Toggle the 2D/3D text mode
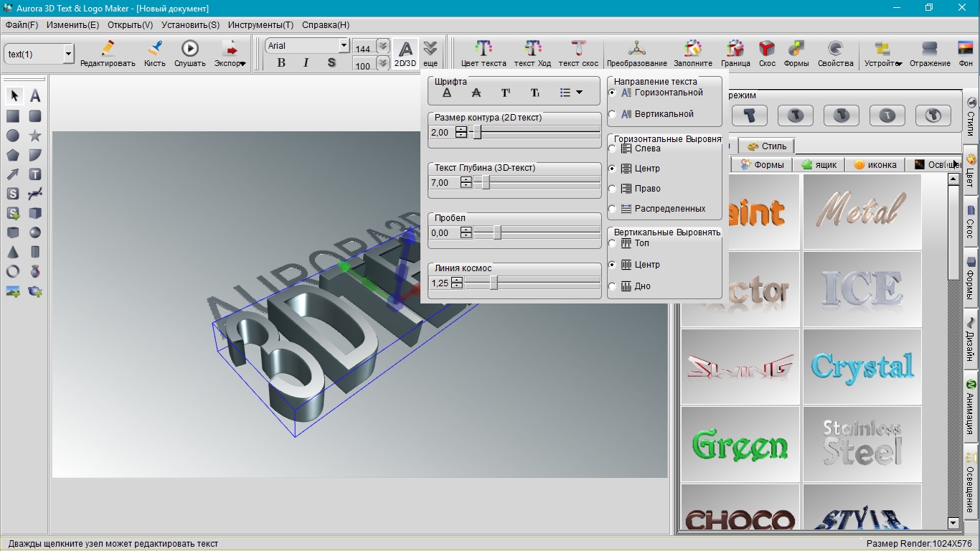The image size is (980, 551). click(x=405, y=53)
